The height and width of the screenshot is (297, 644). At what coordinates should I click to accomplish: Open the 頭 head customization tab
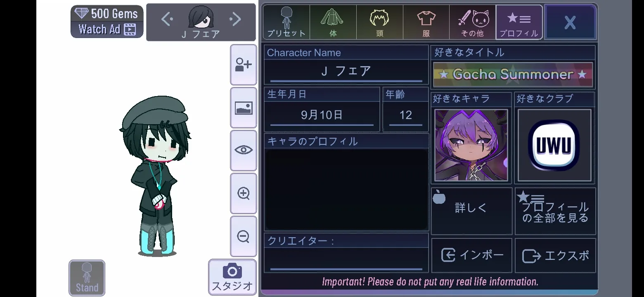[x=380, y=22]
